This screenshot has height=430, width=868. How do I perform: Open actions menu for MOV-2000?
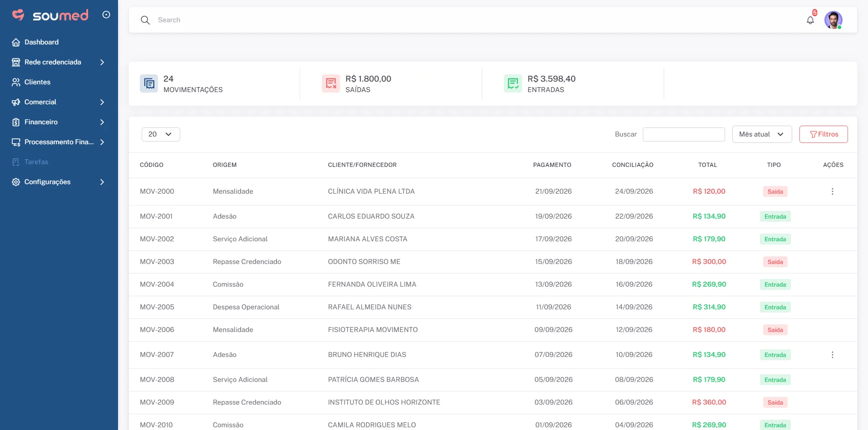[x=833, y=191]
